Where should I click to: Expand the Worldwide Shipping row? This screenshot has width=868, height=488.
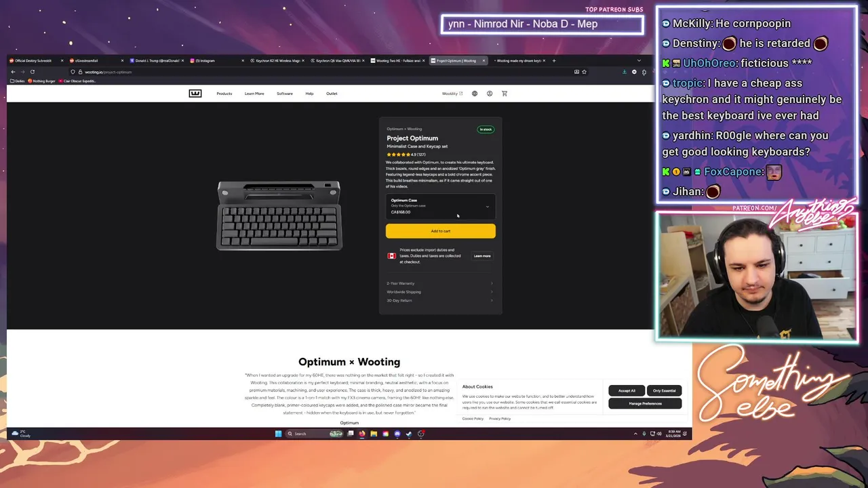click(x=440, y=292)
